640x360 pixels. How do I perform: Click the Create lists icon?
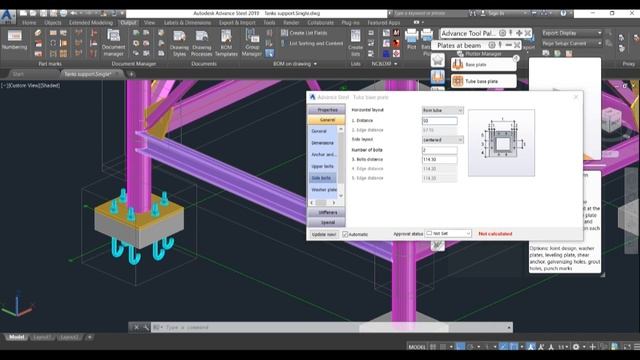(356, 43)
